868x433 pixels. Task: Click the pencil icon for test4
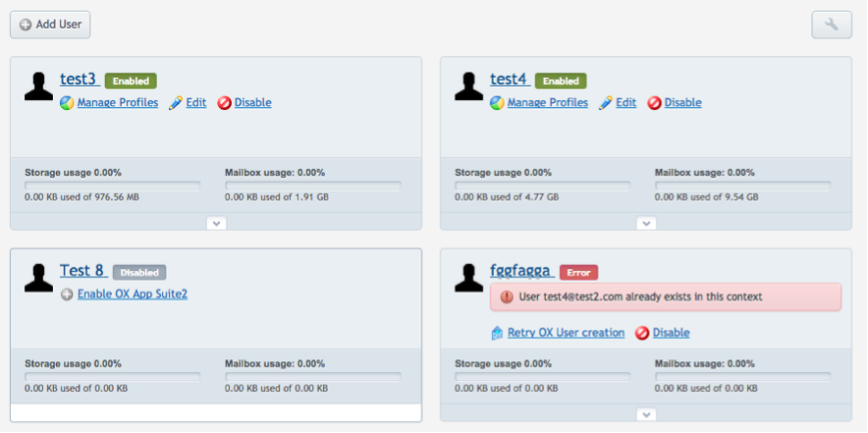coord(606,103)
